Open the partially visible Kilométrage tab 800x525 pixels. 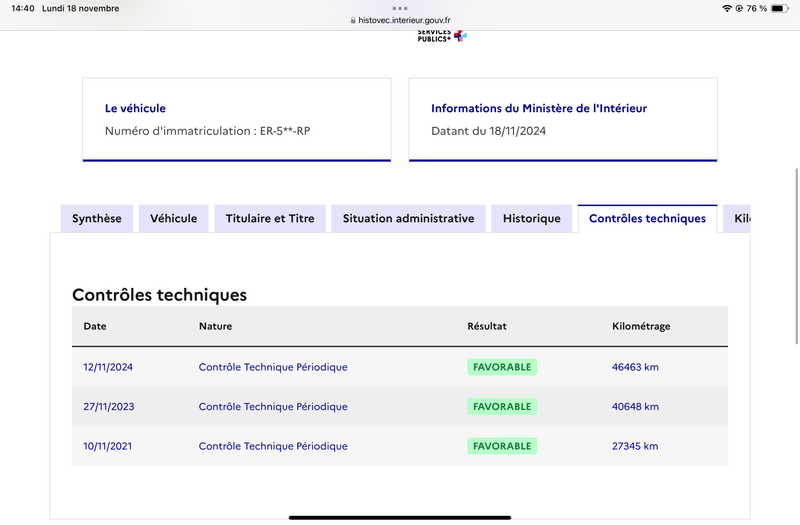pos(737,218)
